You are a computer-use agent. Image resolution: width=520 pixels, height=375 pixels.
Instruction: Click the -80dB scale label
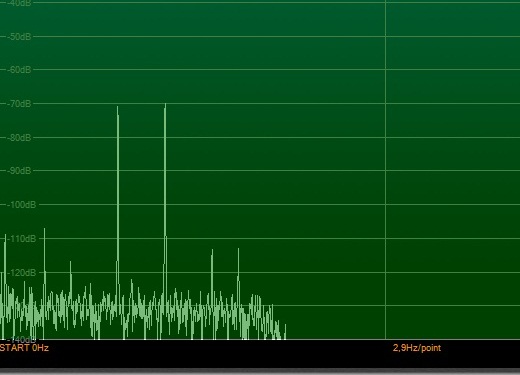(20, 138)
